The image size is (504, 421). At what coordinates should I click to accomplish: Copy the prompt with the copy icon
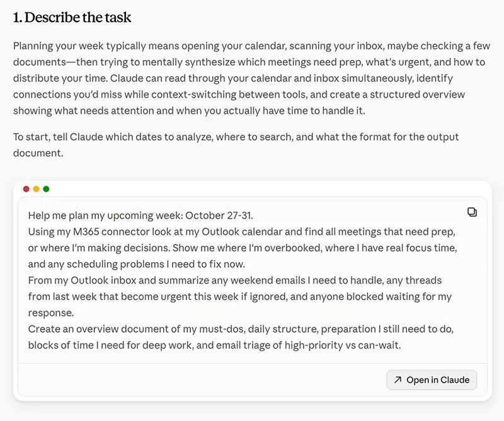coord(472,212)
